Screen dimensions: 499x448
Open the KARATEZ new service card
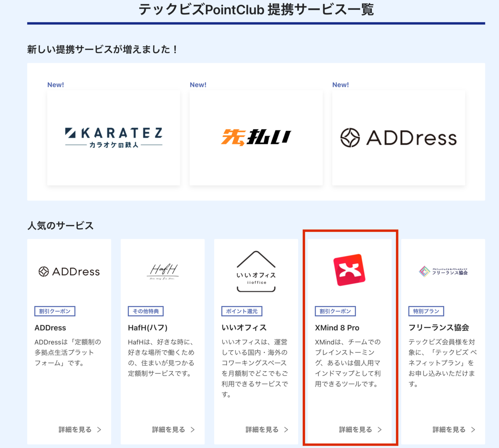coord(114,138)
